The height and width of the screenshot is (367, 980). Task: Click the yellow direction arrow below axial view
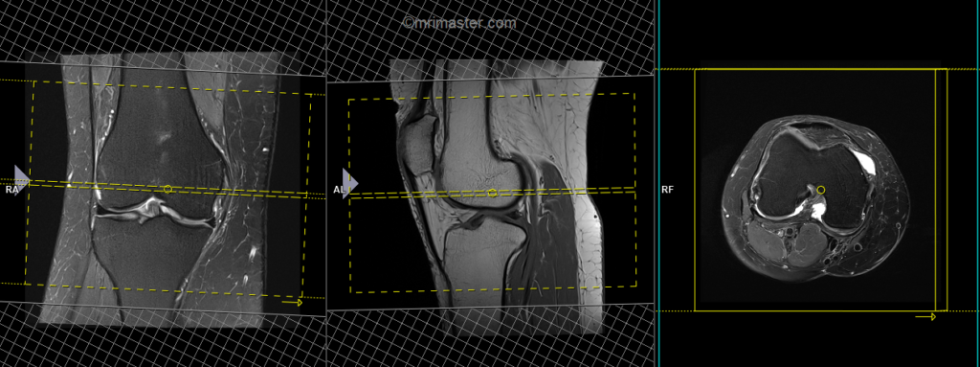925,317
